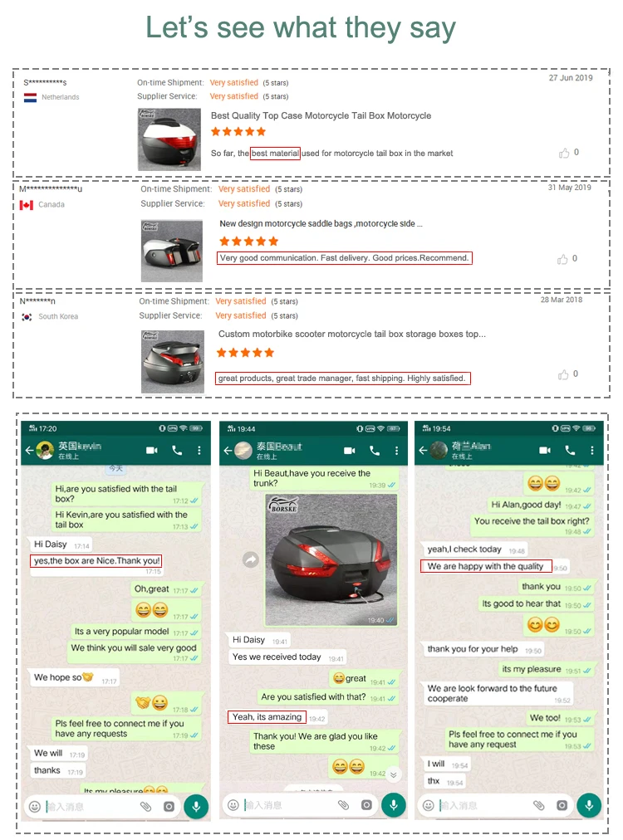Go back from the Kevin chat

29,451
